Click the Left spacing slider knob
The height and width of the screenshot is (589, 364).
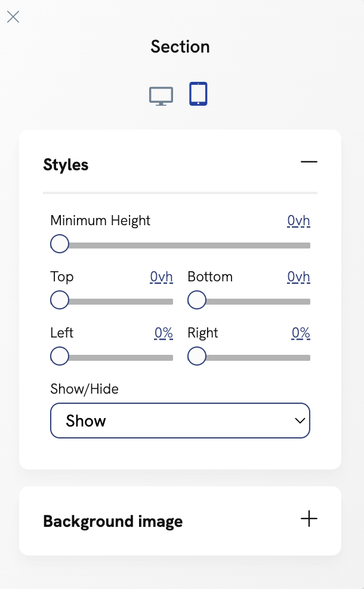click(59, 356)
